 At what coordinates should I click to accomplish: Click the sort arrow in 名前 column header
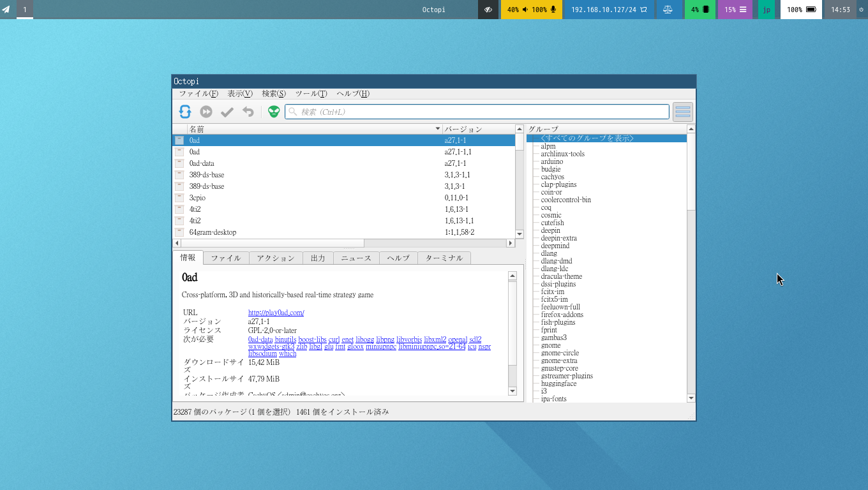tap(438, 129)
